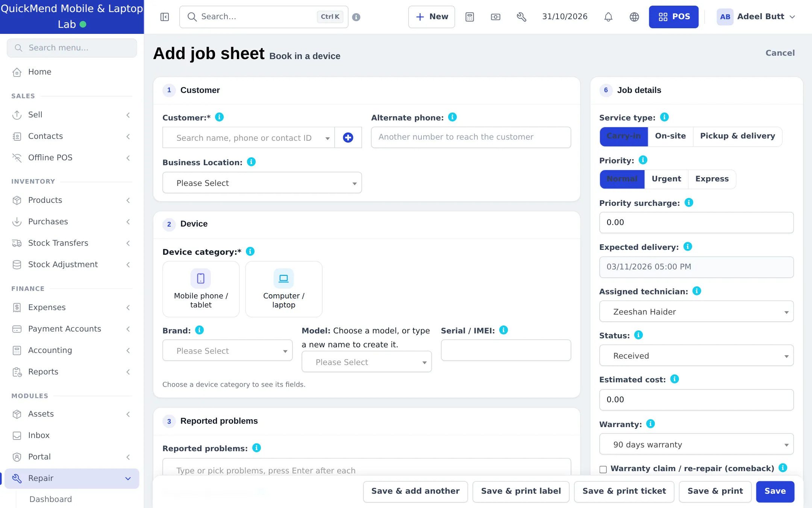Click Alternate phone input field
The height and width of the screenshot is (508, 812).
(471, 137)
